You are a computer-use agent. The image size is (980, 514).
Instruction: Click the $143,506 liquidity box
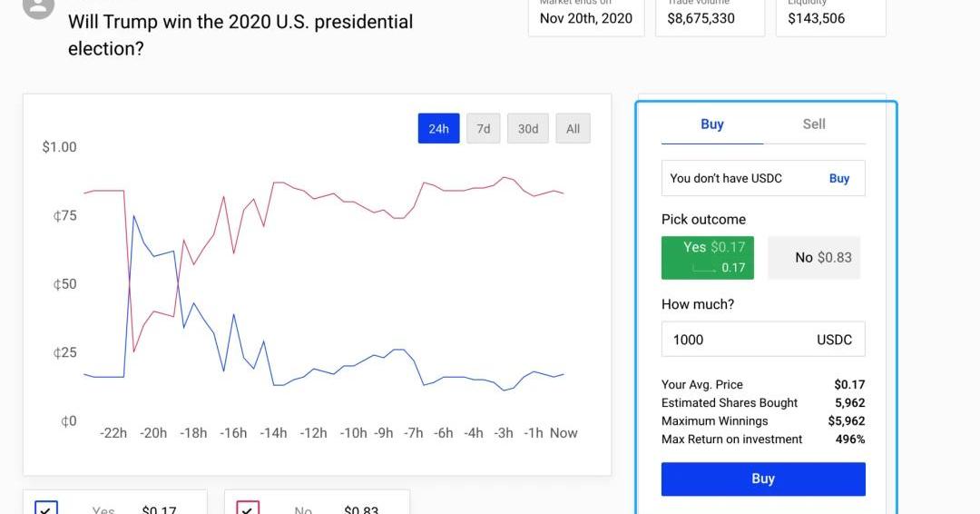click(x=830, y=17)
